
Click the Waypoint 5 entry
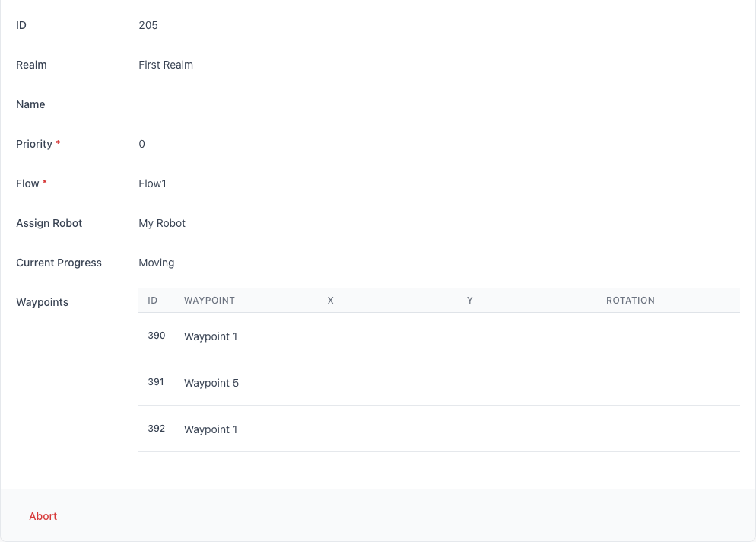click(211, 382)
